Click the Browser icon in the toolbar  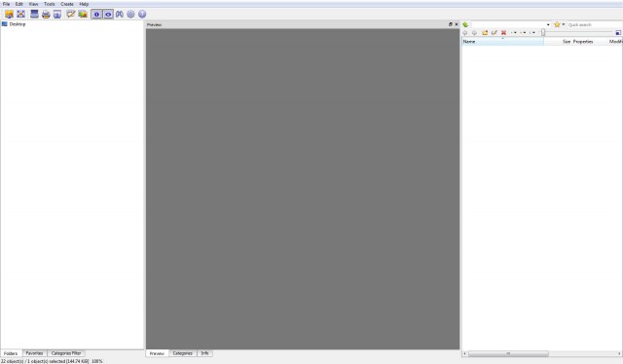click(x=9, y=14)
